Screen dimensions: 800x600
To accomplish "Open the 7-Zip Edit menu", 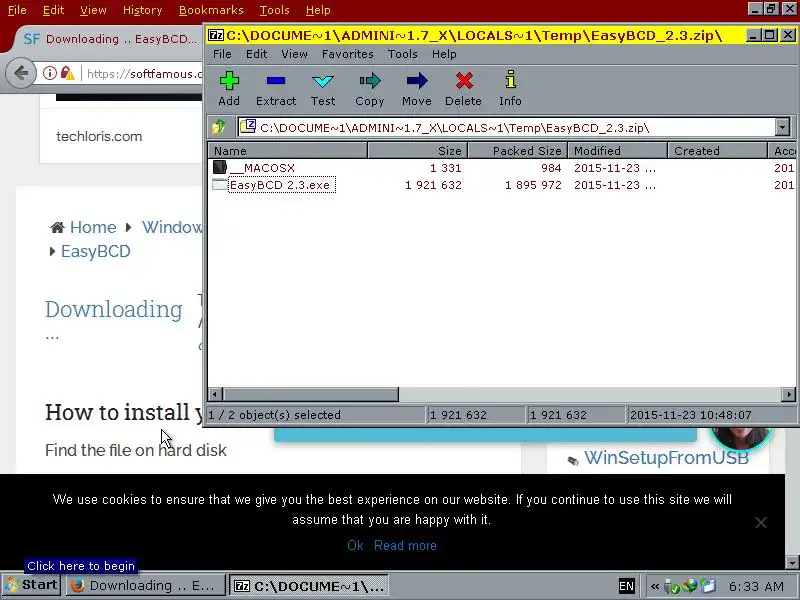I will [x=256, y=54].
